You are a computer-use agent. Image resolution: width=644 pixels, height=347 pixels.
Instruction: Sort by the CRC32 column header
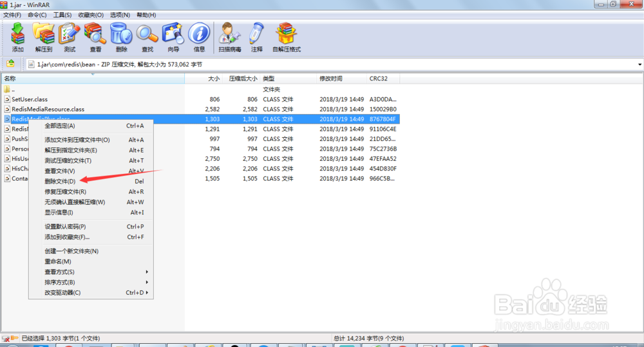(x=383, y=79)
